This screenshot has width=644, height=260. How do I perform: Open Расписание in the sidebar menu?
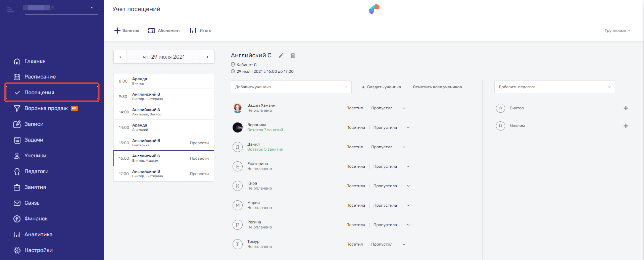[x=40, y=77]
